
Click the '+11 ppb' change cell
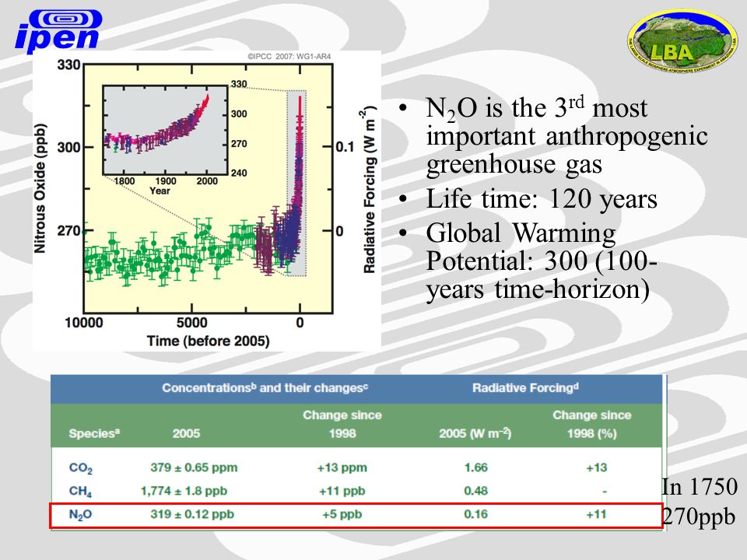click(x=342, y=491)
